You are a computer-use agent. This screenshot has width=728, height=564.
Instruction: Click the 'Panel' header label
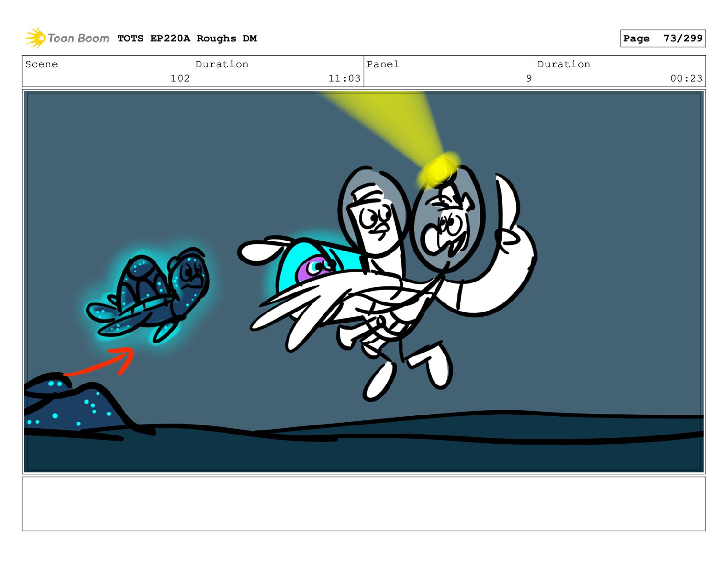pos(382,64)
